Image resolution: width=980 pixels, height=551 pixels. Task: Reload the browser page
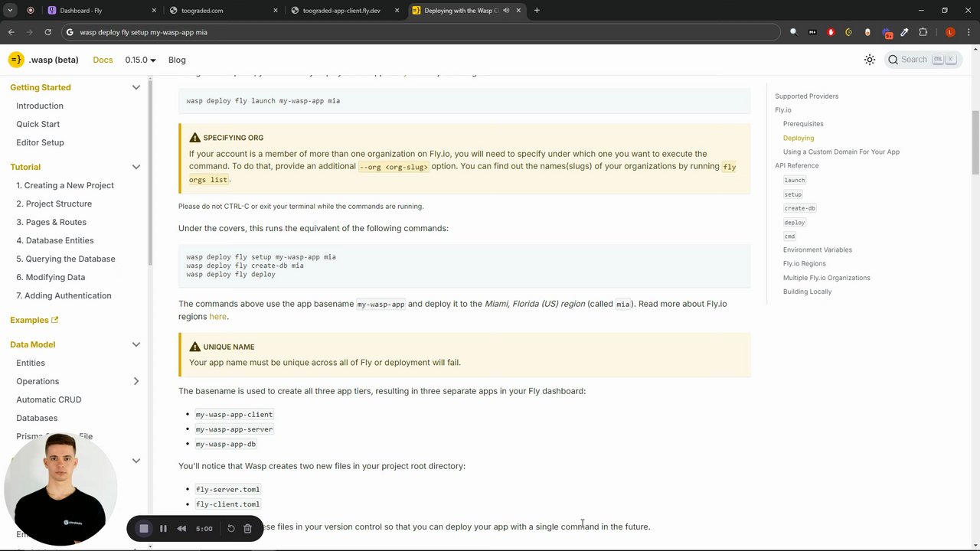click(47, 32)
